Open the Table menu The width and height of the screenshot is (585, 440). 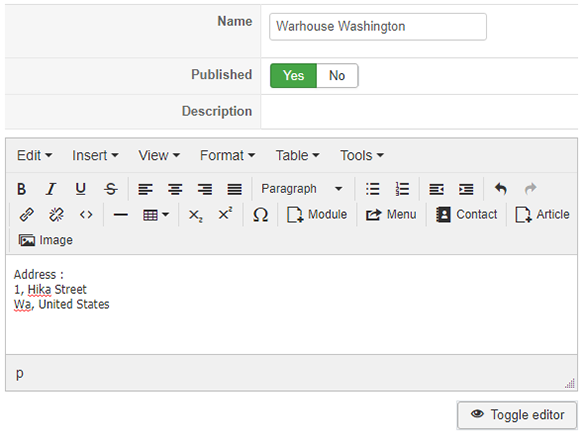297,156
